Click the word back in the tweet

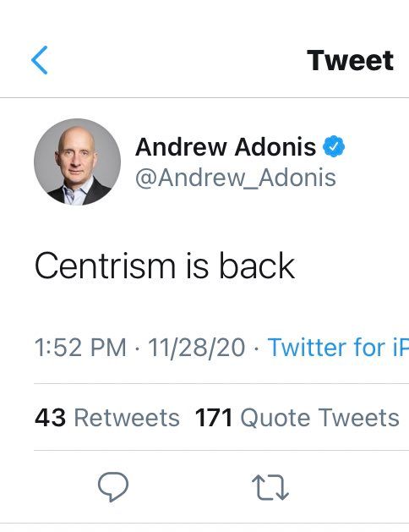pyautogui.click(x=257, y=266)
